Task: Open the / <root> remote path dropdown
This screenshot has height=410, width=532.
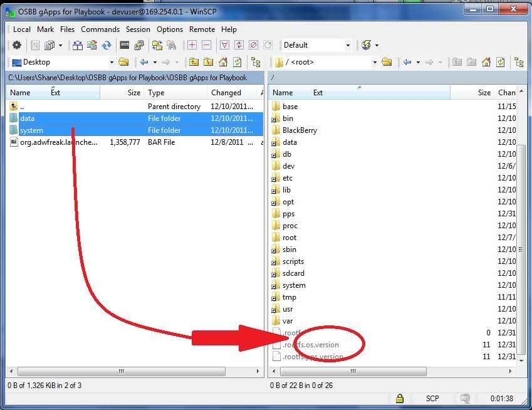Action: point(375,62)
